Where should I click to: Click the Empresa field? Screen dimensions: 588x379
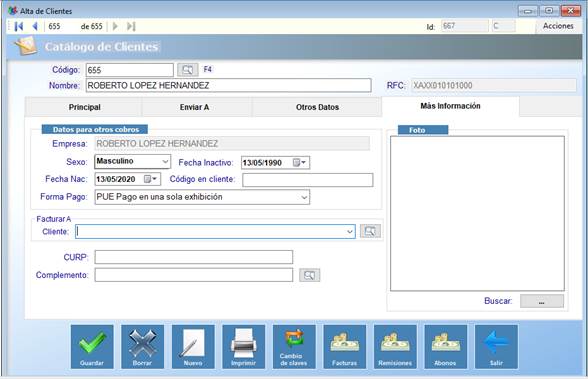point(232,144)
